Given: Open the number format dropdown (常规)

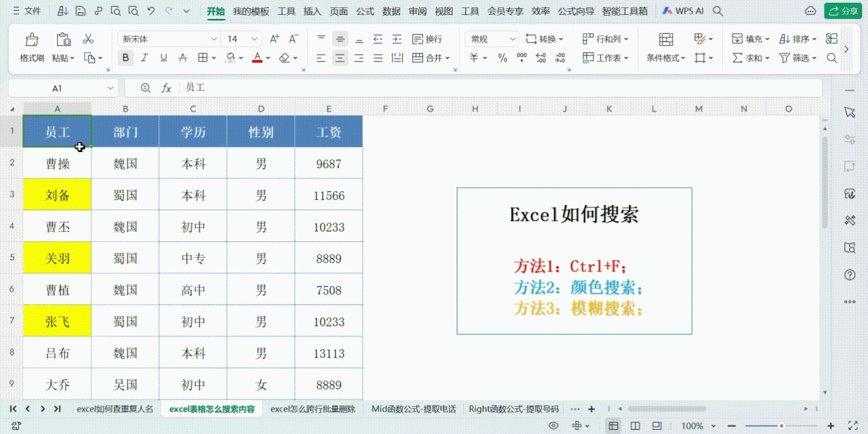Looking at the screenshot, I should tap(513, 39).
